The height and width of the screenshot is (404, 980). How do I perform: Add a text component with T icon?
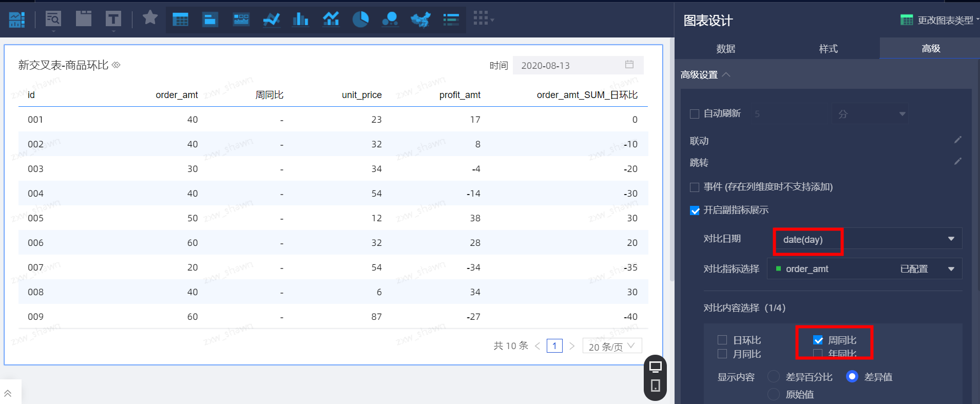tap(113, 19)
